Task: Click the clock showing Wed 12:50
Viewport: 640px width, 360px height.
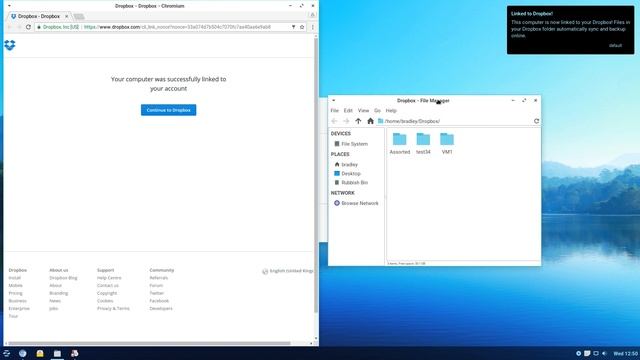Action: tap(625, 353)
